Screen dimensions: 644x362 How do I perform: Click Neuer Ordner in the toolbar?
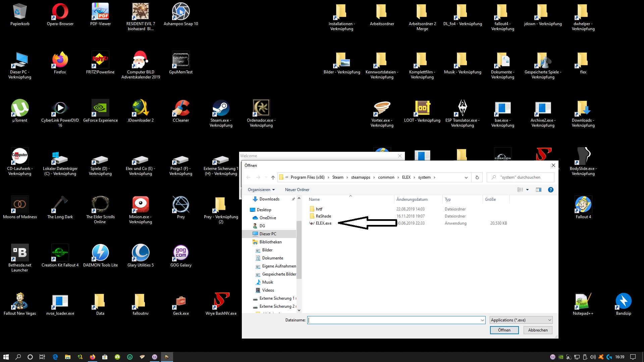tap(297, 190)
